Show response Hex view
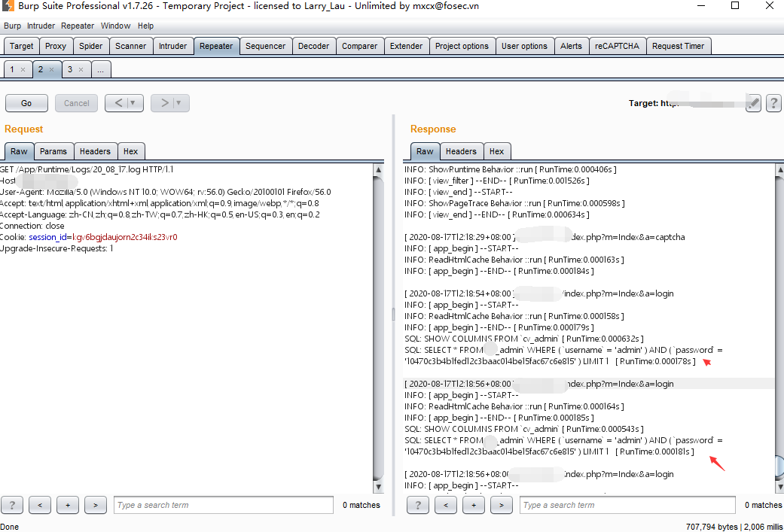The image size is (784, 532). tap(496, 151)
